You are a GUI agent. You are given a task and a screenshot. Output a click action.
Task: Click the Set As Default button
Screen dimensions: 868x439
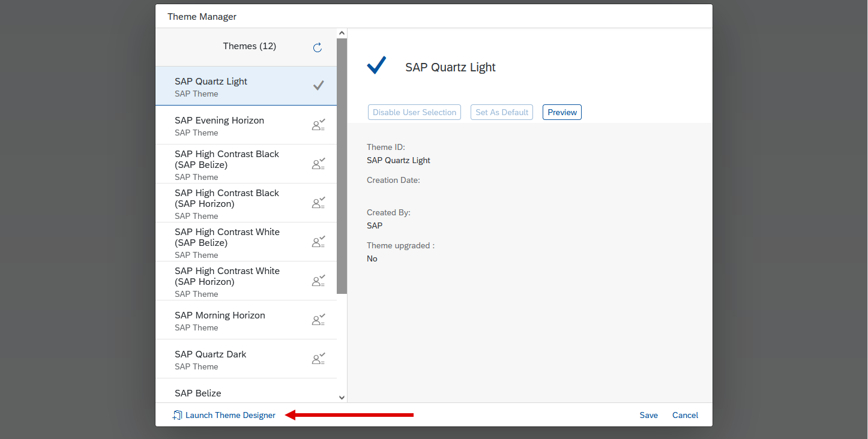coord(501,112)
